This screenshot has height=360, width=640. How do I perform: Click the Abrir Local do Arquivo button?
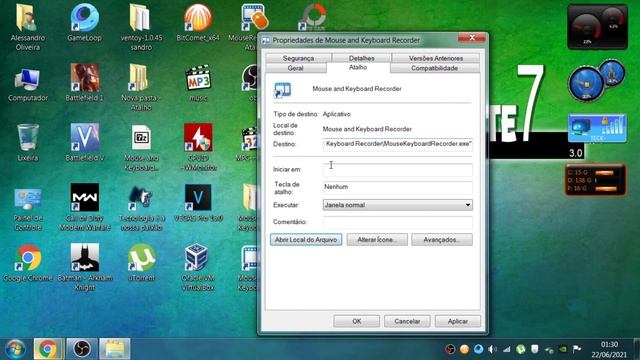click(x=306, y=240)
